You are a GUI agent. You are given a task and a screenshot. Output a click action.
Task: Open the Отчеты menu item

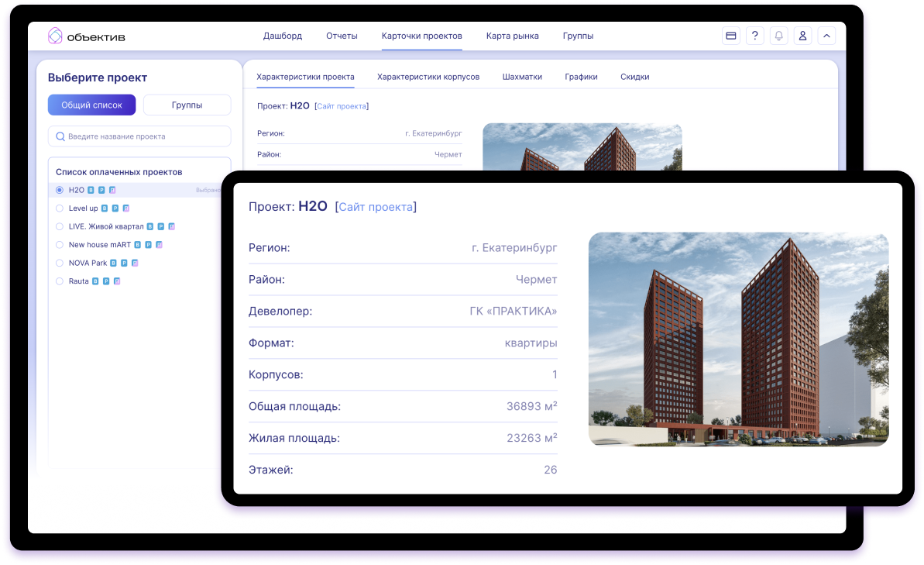[x=342, y=36]
